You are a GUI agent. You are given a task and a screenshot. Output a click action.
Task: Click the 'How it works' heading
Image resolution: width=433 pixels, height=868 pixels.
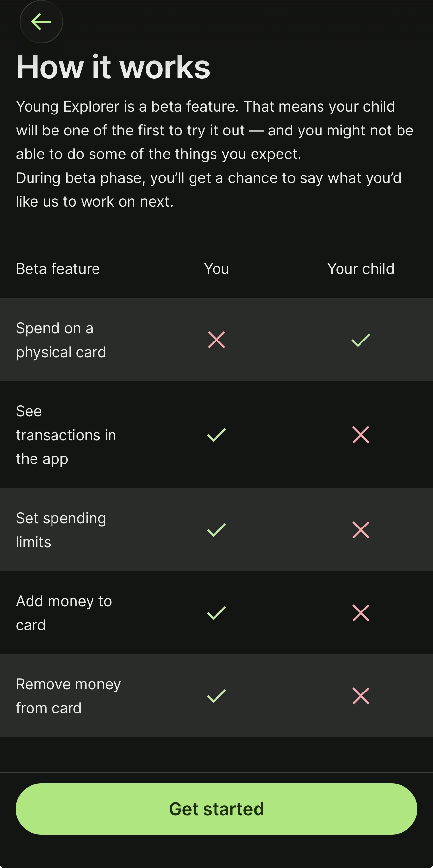(x=113, y=67)
